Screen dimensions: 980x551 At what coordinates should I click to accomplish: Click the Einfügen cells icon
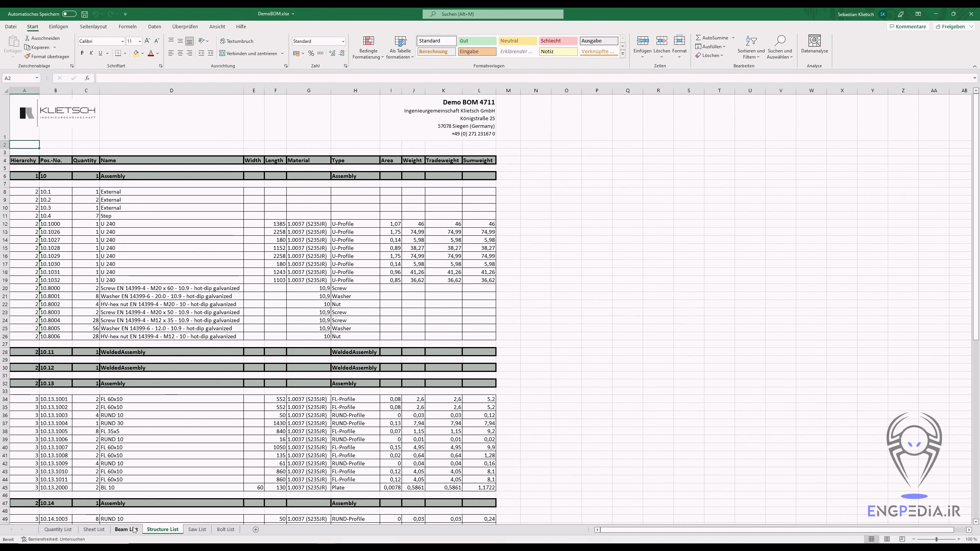642,41
